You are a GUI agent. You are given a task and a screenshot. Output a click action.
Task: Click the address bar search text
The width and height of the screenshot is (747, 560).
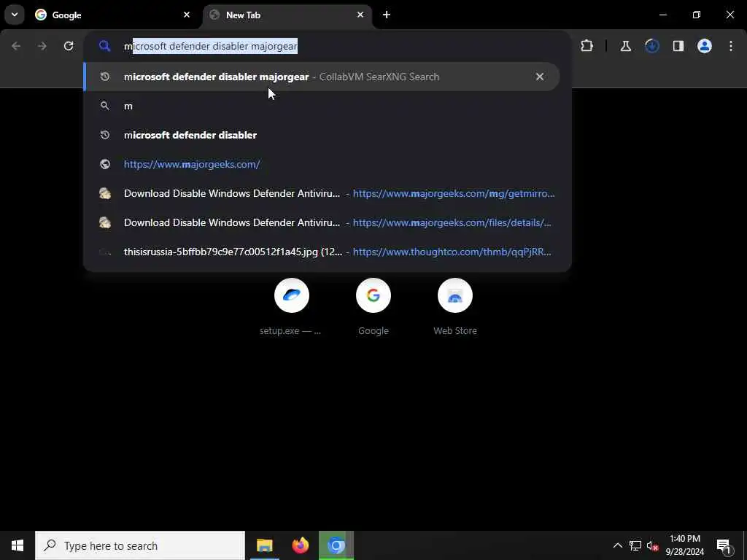211,46
